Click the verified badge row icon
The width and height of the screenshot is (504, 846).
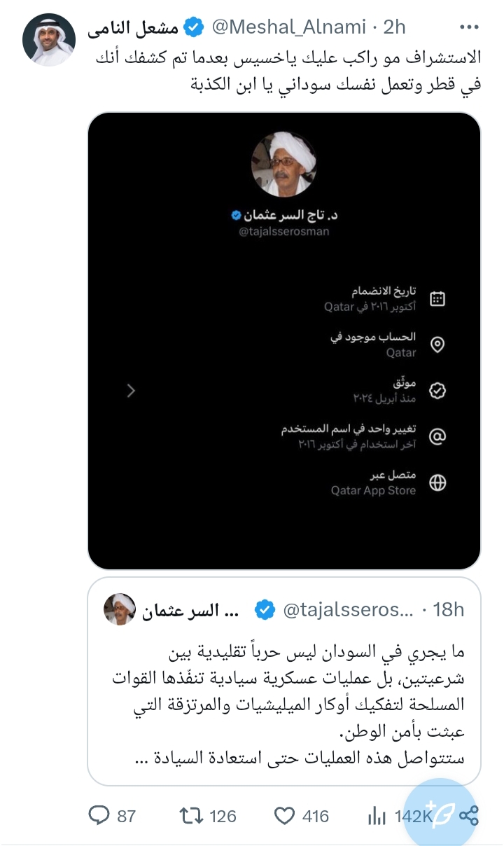coord(437,391)
